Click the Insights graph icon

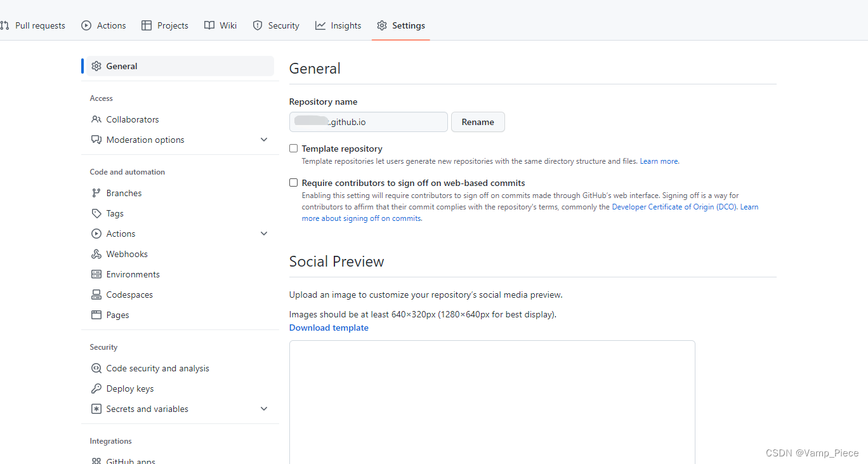pyautogui.click(x=320, y=25)
